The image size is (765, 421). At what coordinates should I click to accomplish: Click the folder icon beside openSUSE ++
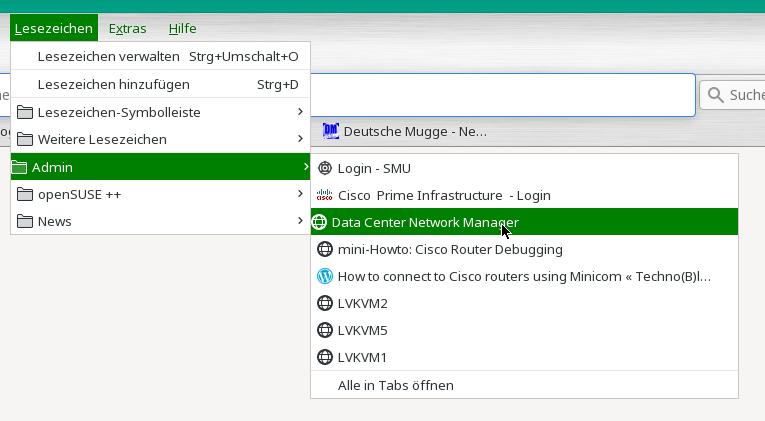tap(25, 194)
